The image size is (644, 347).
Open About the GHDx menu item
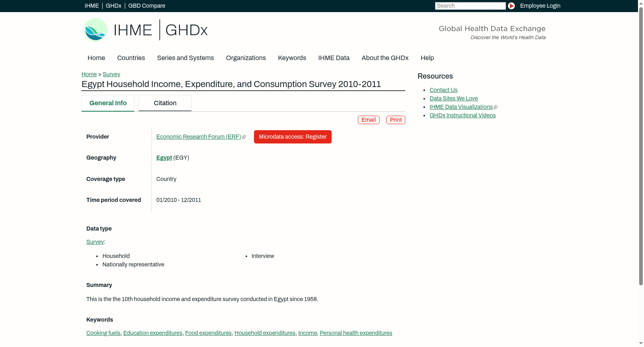click(385, 58)
